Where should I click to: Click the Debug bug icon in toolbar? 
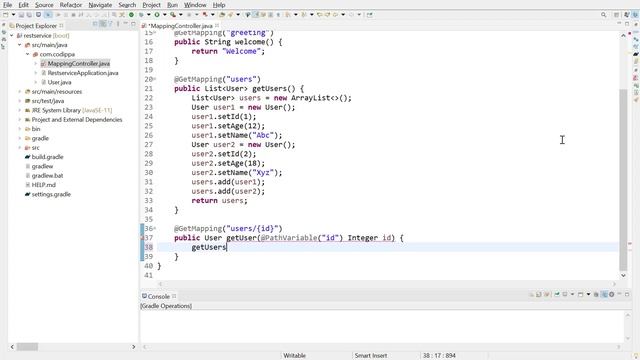click(142, 15)
